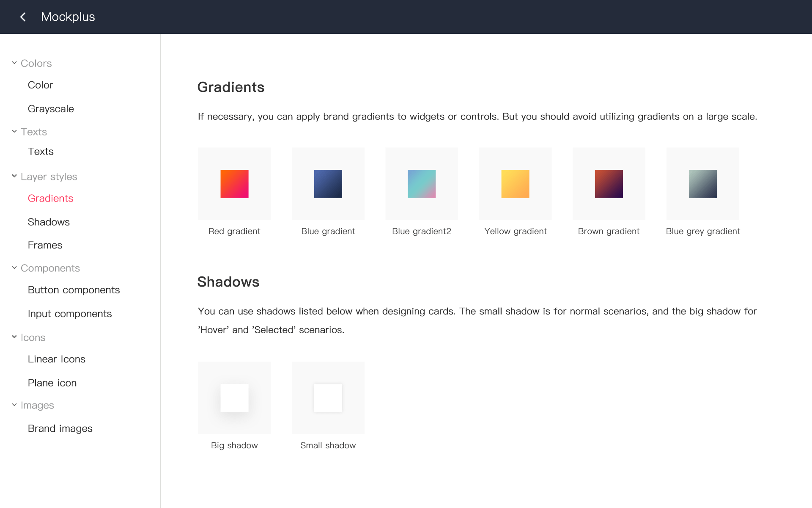Collapse the Components section
The width and height of the screenshot is (812, 508).
point(14,268)
